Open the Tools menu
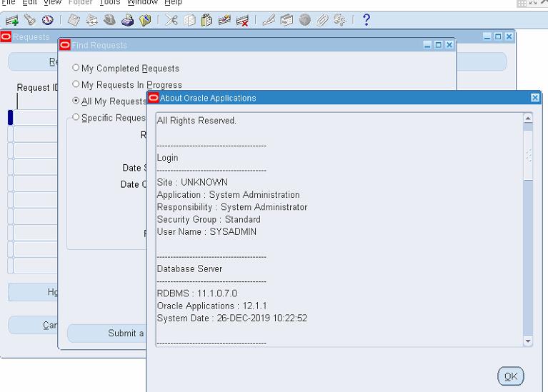This screenshot has width=548, height=392. pyautogui.click(x=110, y=2)
